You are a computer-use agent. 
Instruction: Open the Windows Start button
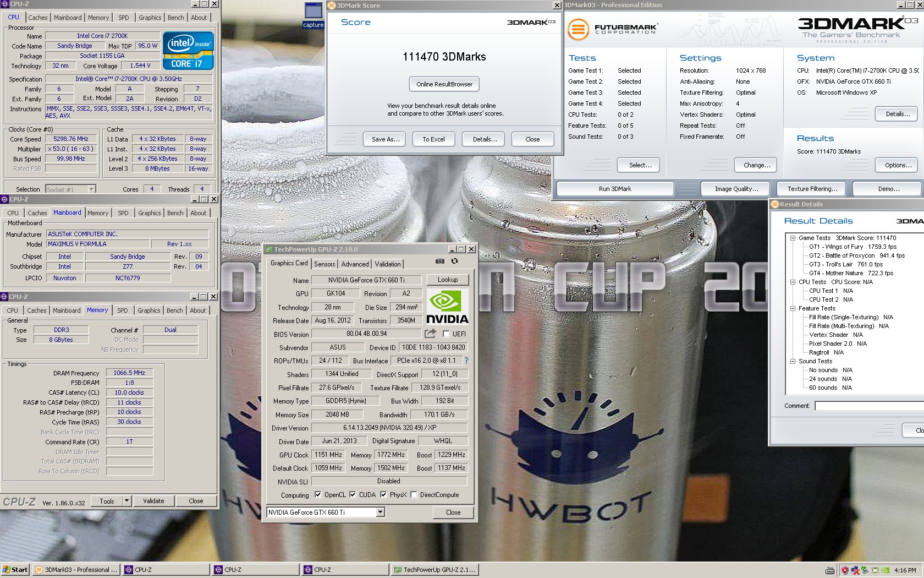(15, 570)
